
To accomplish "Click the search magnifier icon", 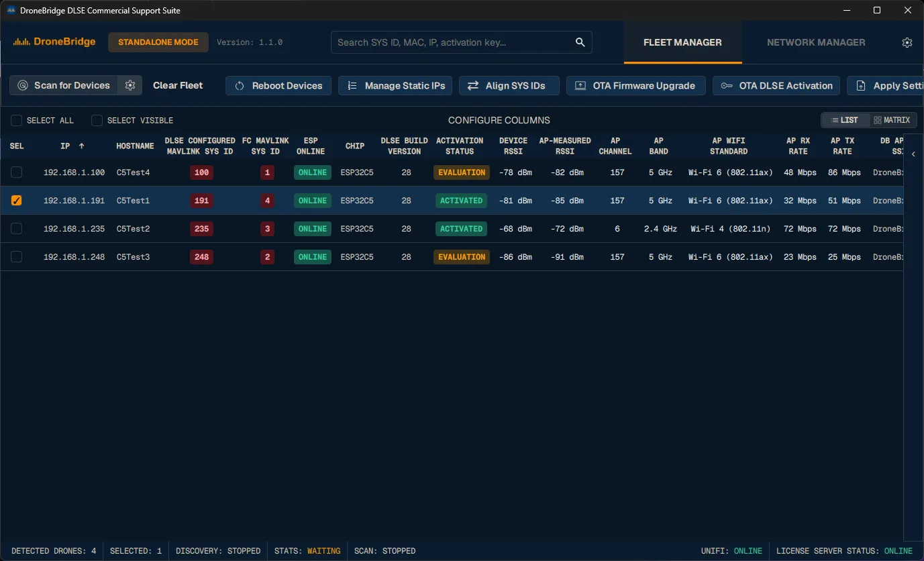I will (x=580, y=42).
